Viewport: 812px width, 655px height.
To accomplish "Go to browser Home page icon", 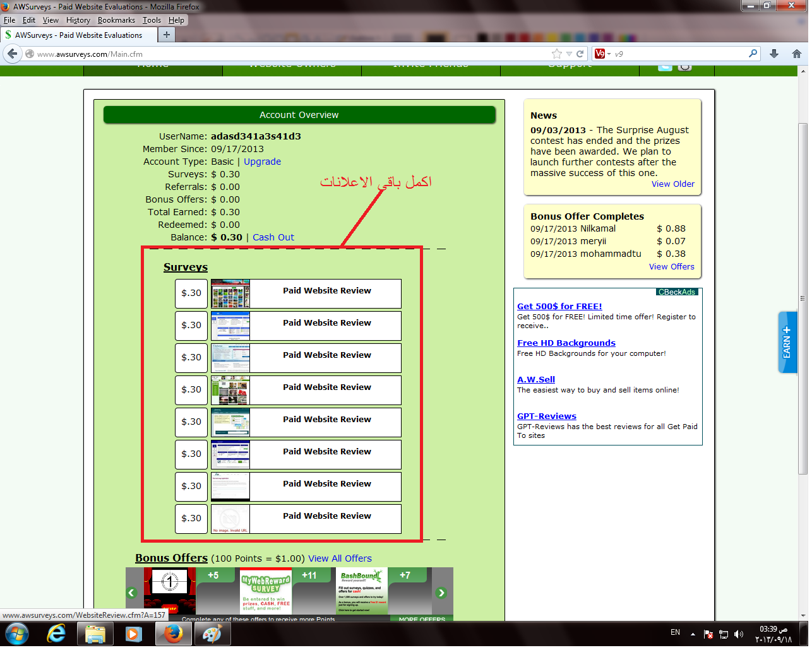I will pyautogui.click(x=797, y=54).
